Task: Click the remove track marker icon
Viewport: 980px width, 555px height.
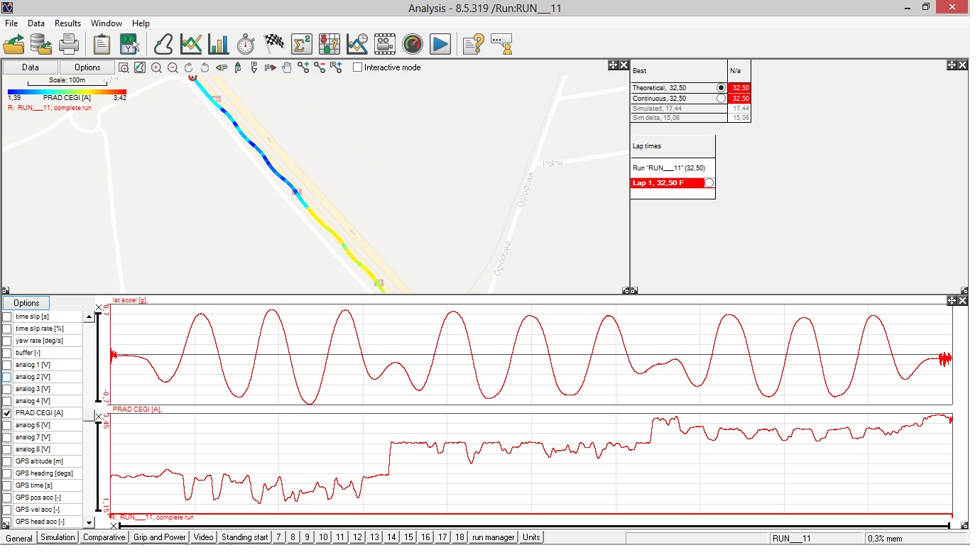Action: click(x=320, y=67)
